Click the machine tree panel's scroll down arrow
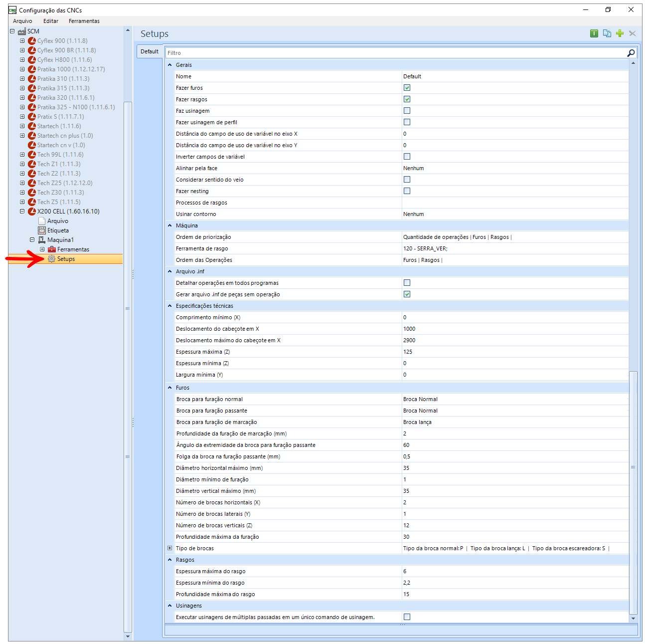 (128, 636)
